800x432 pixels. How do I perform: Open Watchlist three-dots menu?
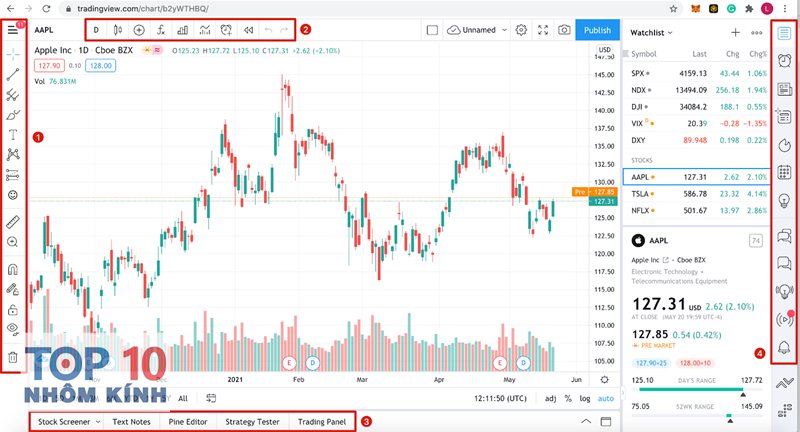757,33
